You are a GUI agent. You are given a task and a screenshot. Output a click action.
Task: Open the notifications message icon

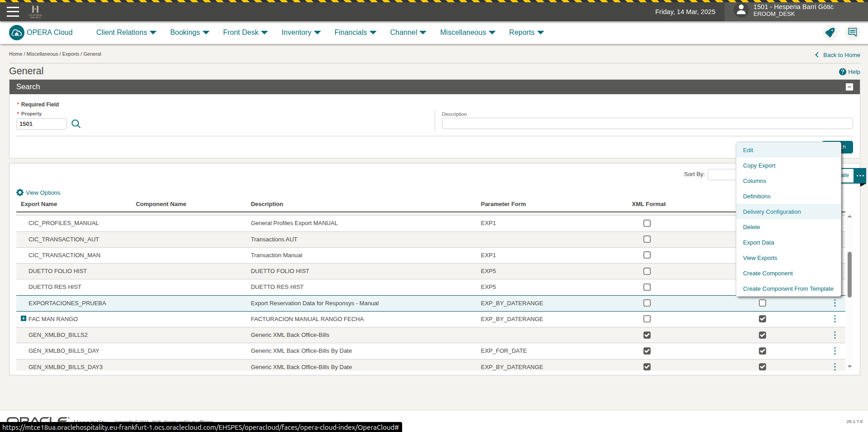tap(852, 33)
